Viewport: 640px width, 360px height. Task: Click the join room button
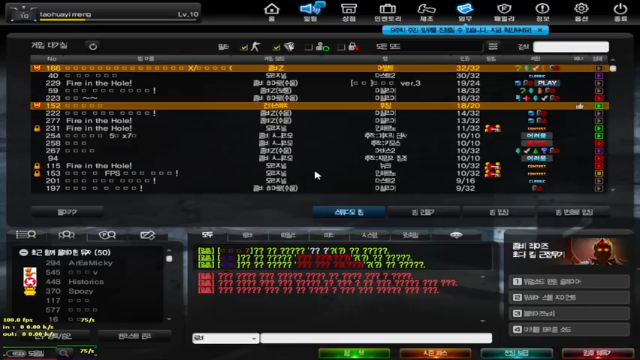point(499,212)
